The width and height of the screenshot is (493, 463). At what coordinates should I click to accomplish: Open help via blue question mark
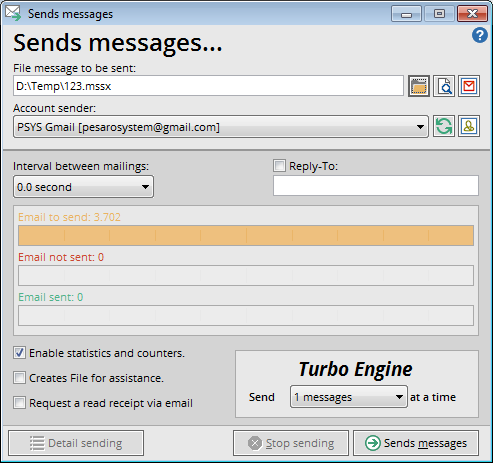click(x=480, y=35)
